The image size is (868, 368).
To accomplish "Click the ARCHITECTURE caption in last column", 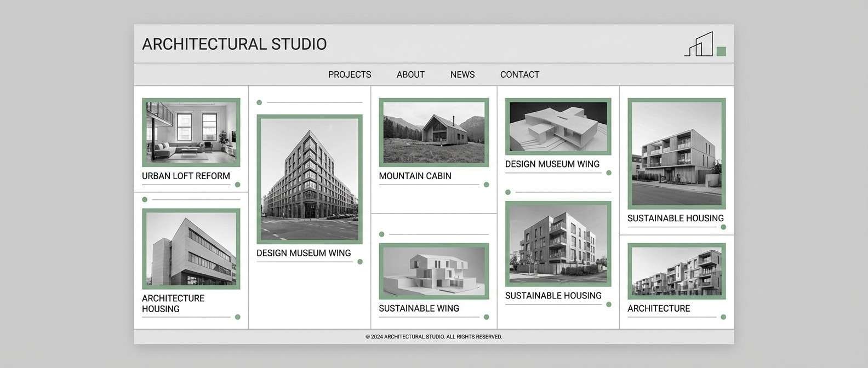I will click(x=659, y=308).
